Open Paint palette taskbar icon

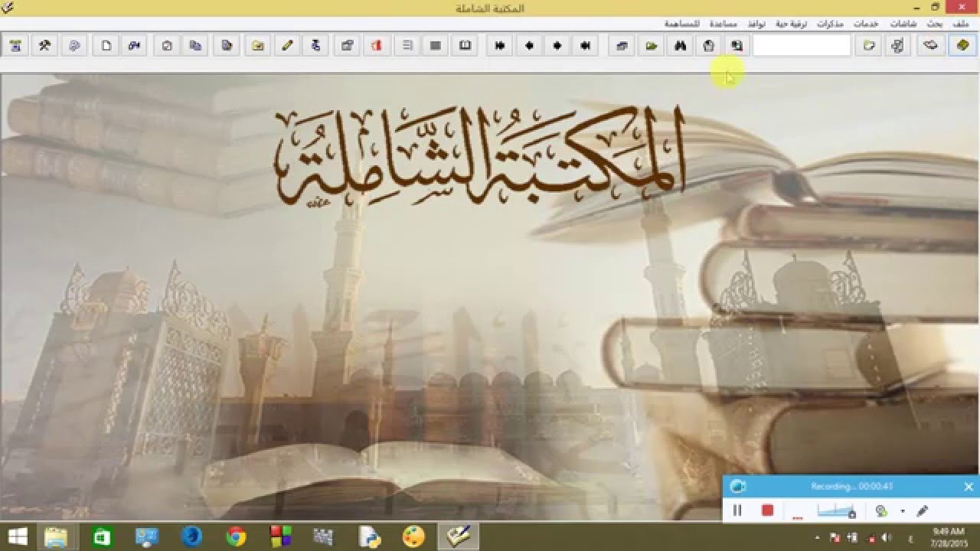tap(413, 536)
